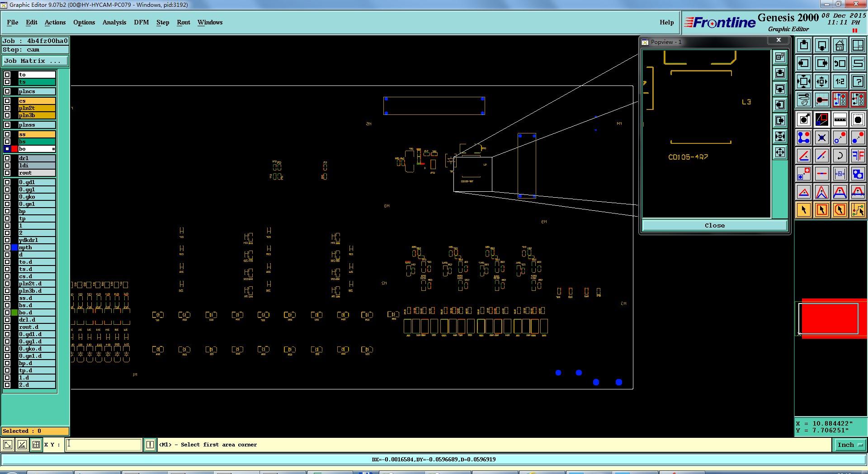Toggle the checkbox for layer rout
Image resolution: width=868 pixels, height=474 pixels.
(7, 173)
